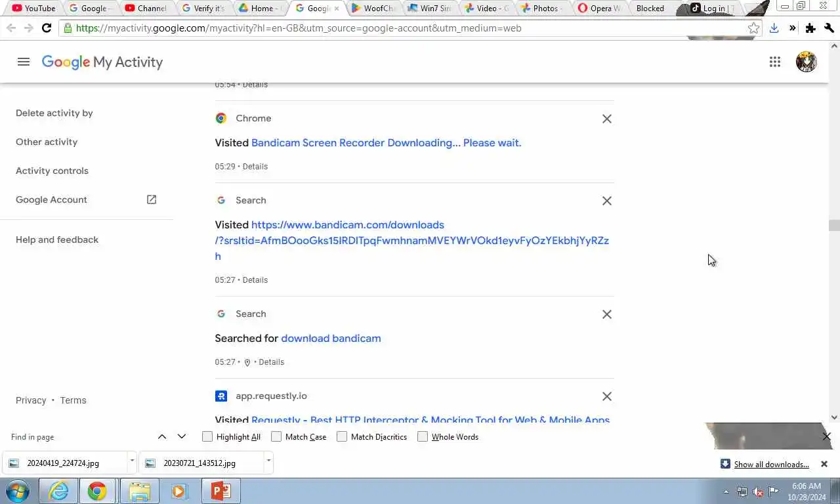
Task: Open PowerPoint from the taskbar
Action: [x=221, y=491]
